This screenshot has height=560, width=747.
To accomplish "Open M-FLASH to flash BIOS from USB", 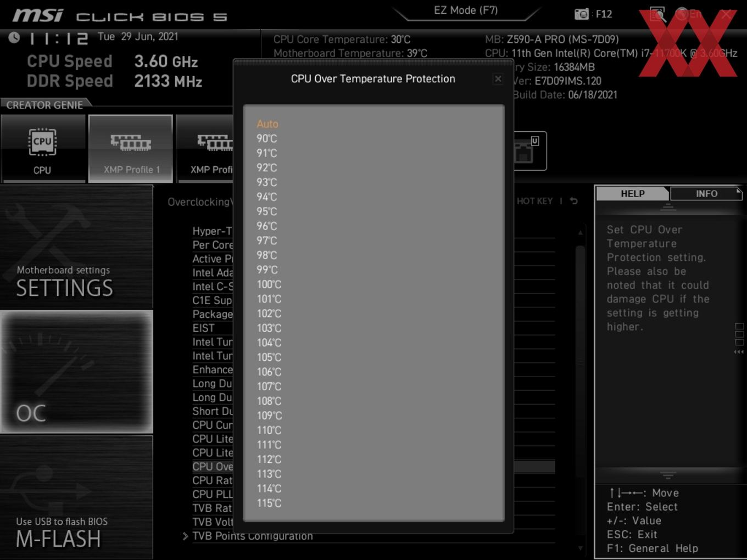I will pyautogui.click(x=76, y=497).
